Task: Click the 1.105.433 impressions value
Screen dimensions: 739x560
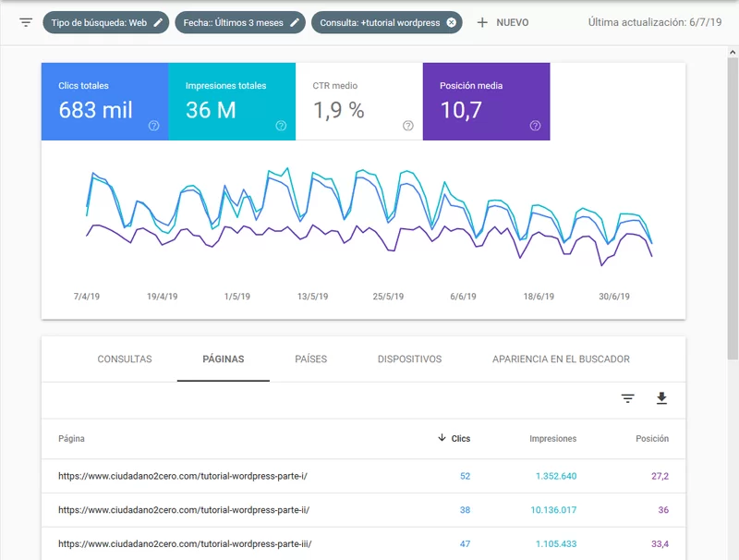Action: tap(556, 543)
